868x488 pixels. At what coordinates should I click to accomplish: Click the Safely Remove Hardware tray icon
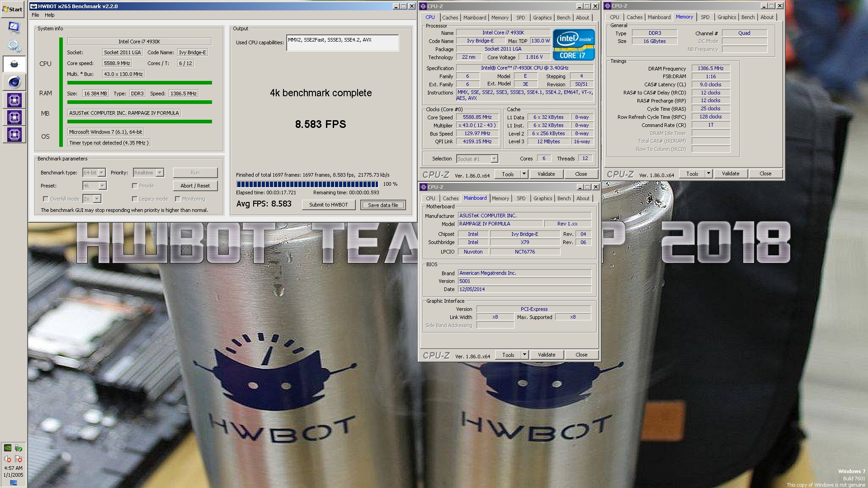18,448
